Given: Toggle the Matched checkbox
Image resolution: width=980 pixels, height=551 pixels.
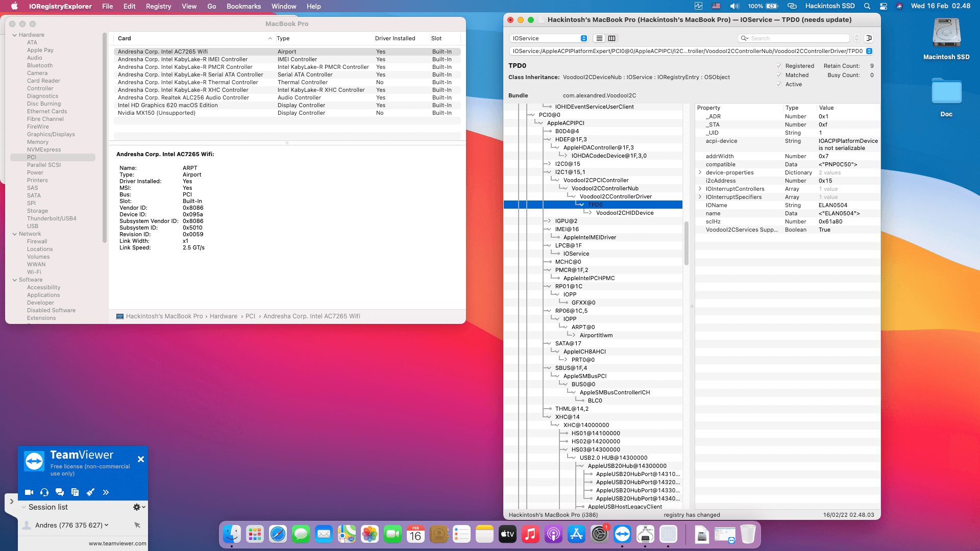Looking at the screenshot, I should coord(779,75).
